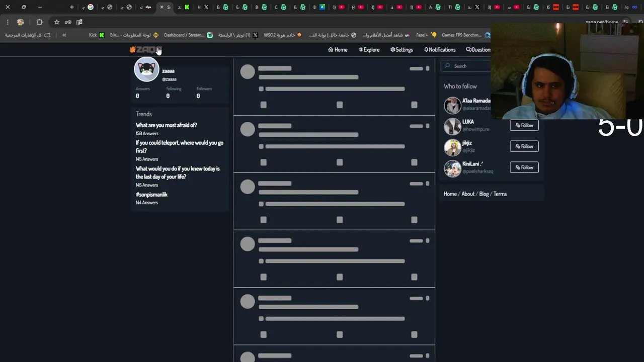
Task: Open the Kick bookmark
Action: (97, 35)
